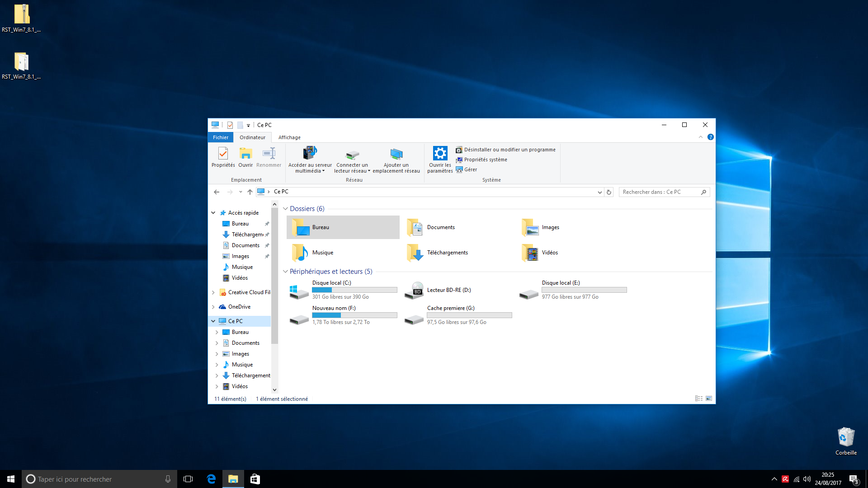
Task: Click Propriétés système button
Action: point(485,160)
